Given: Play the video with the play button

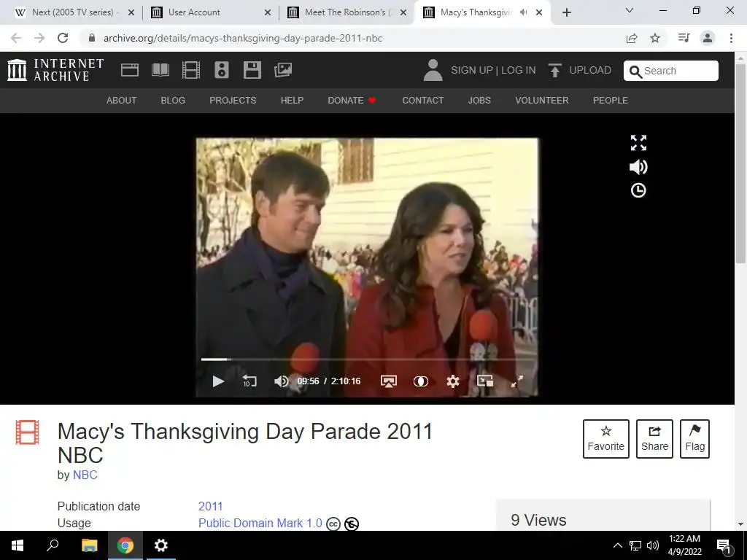Looking at the screenshot, I should tap(218, 381).
